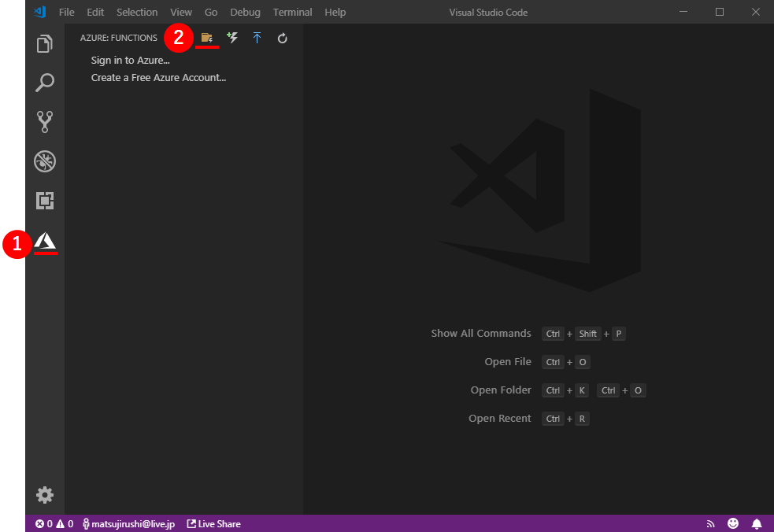
Task: Open the View menu
Action: tap(181, 12)
